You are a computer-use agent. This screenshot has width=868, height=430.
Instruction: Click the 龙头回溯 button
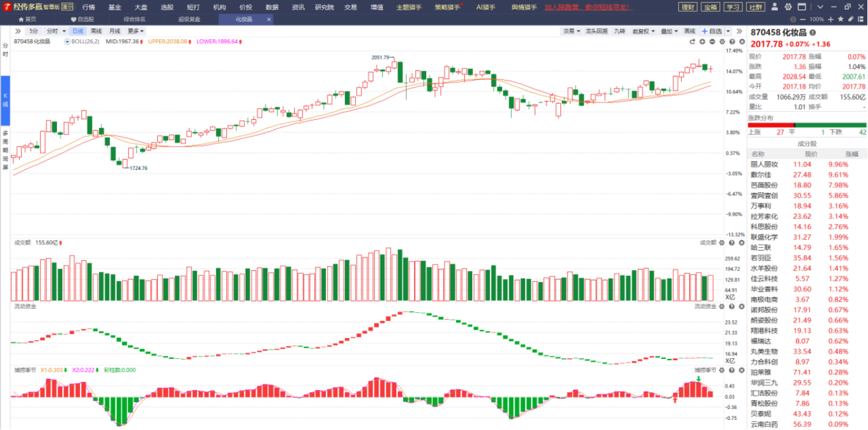pos(596,31)
